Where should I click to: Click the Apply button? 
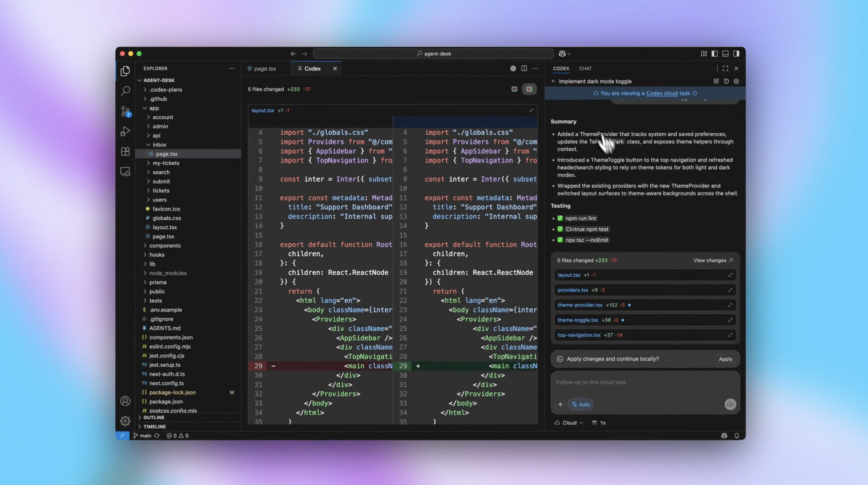(x=725, y=359)
